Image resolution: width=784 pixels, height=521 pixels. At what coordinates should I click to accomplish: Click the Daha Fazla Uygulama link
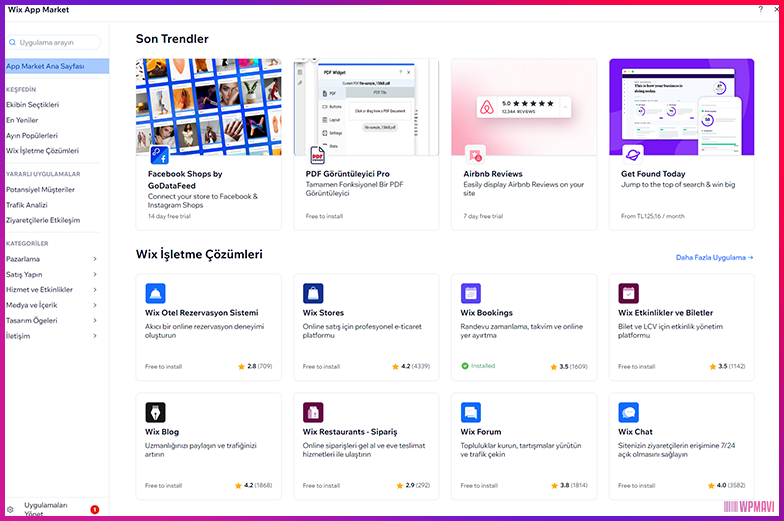coord(714,258)
